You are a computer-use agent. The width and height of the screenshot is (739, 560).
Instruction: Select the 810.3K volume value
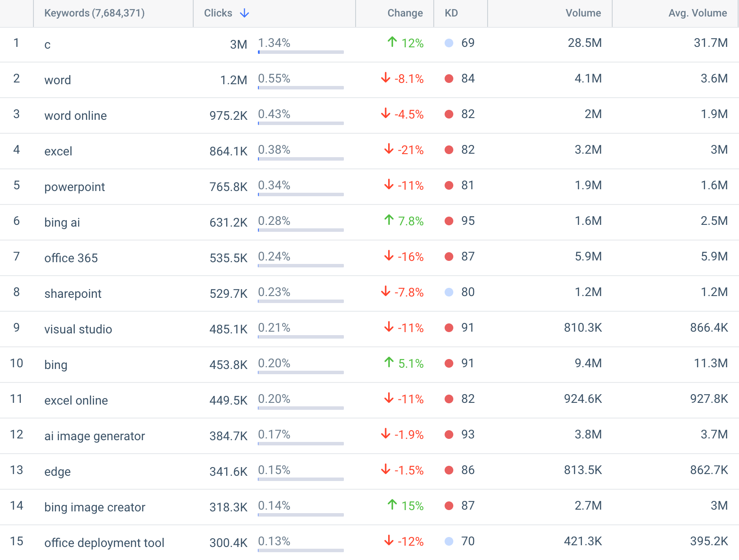click(583, 327)
